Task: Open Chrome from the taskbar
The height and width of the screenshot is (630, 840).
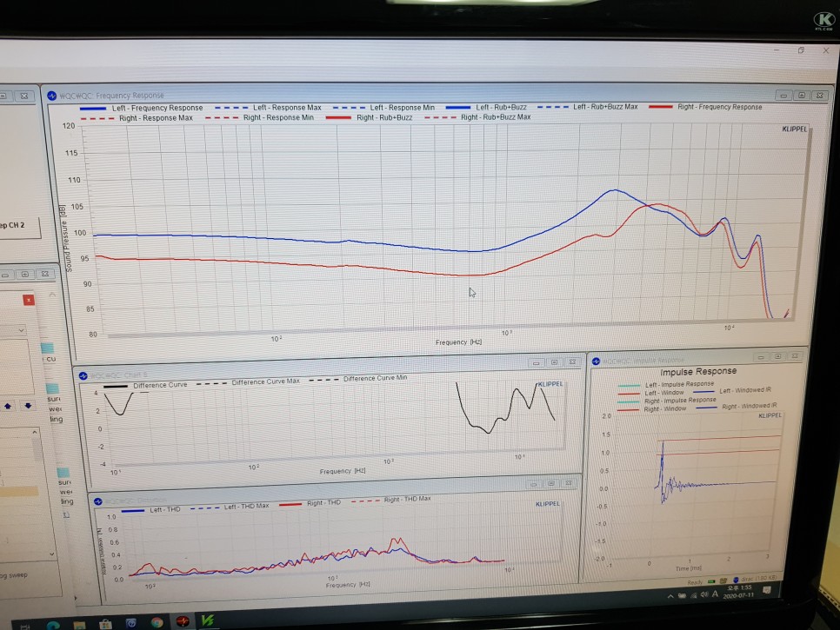Action: (157, 622)
